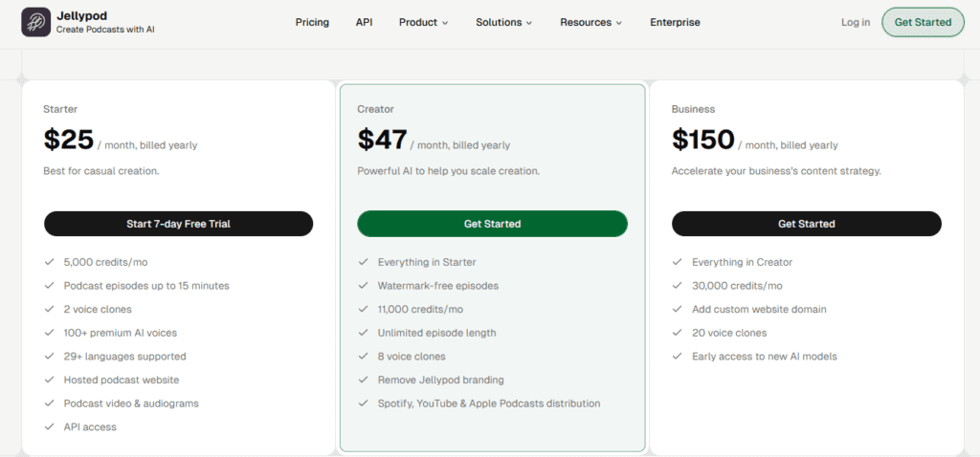Click checkmark beside Remove Jellypod branding
Image resolution: width=980 pixels, height=457 pixels.
[x=363, y=380]
